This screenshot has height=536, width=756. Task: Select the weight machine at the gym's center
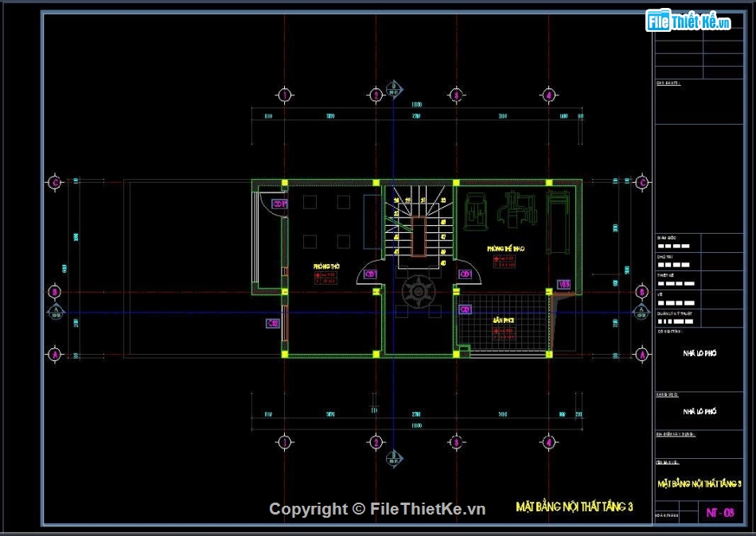pos(512,213)
